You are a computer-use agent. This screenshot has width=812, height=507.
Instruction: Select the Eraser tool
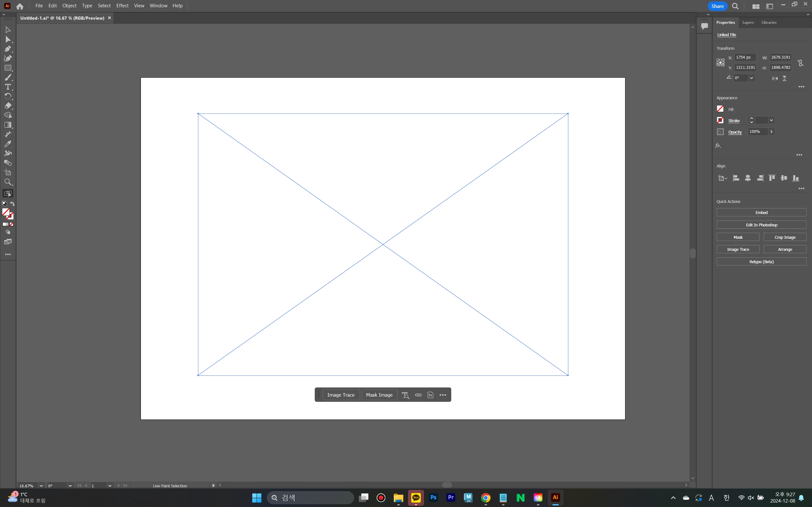pyautogui.click(x=8, y=106)
